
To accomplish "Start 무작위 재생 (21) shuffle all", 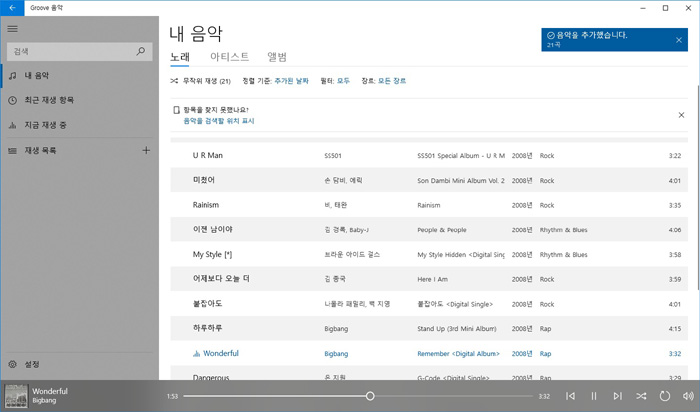I will (200, 81).
